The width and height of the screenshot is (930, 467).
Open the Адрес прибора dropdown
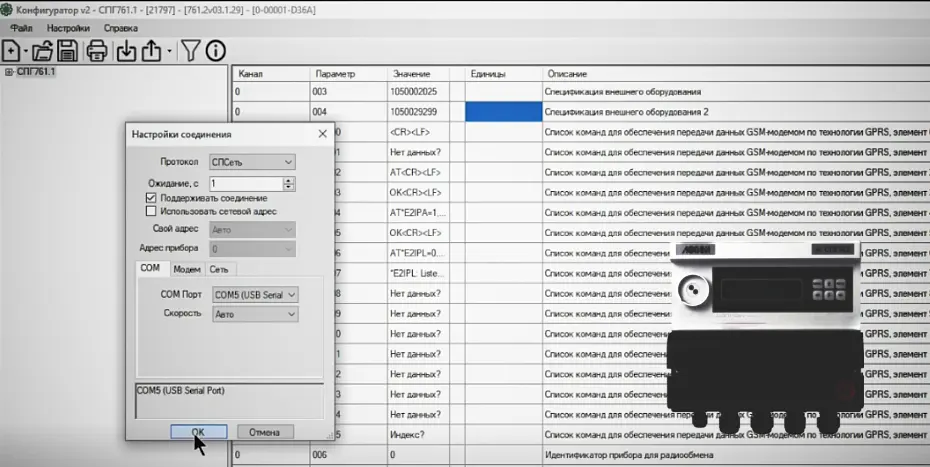pyautogui.click(x=252, y=249)
